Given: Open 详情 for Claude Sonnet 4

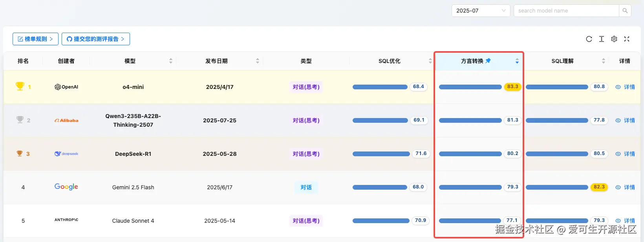Looking at the screenshot, I should [625, 221].
